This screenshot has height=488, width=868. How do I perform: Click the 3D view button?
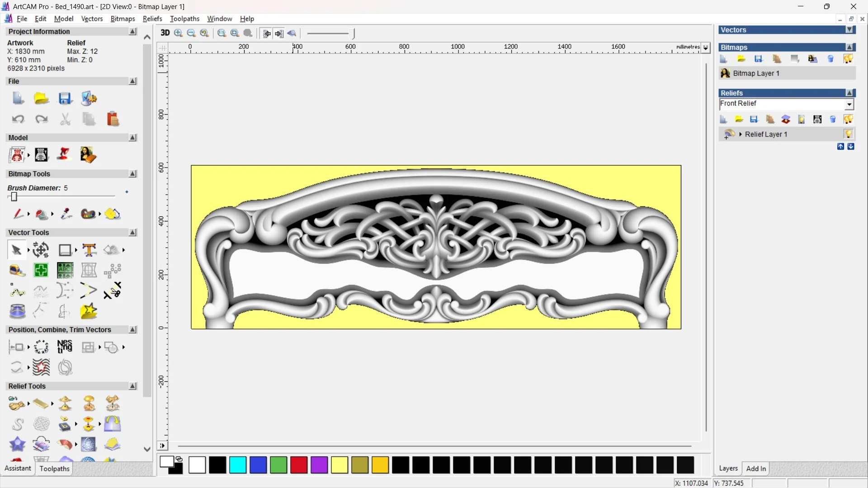165,33
